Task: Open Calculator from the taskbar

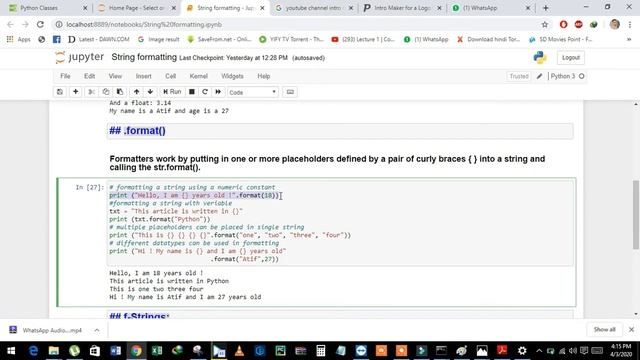Action: click(x=321, y=351)
